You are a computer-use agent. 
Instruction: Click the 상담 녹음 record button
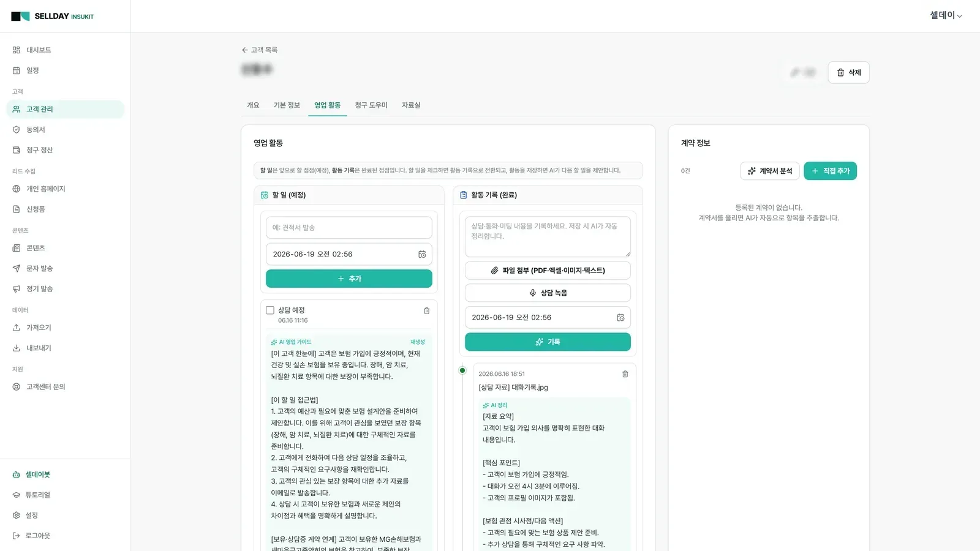[x=548, y=293]
